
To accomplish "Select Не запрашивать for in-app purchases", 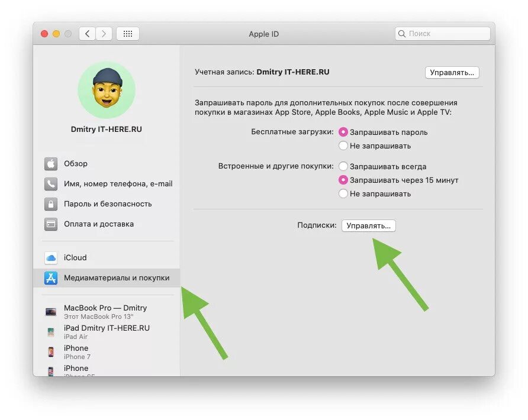I will tap(343, 194).
